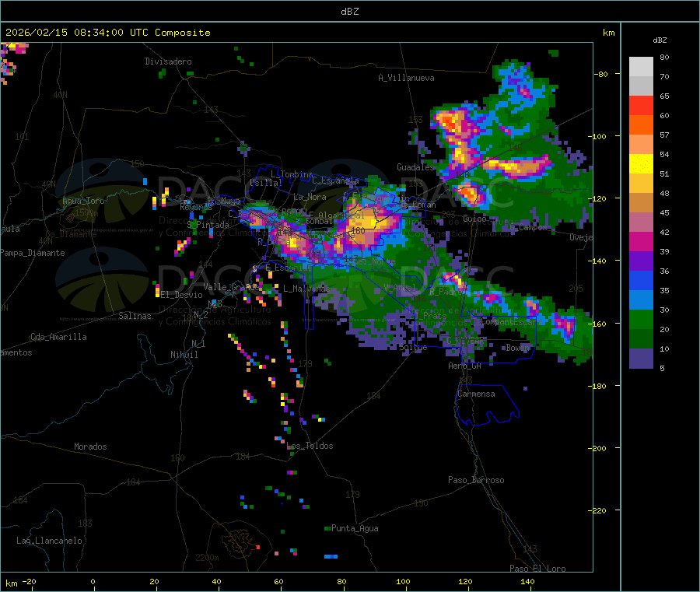Select the yellow 54 dBZ legend swatch
The height and width of the screenshot is (592, 700).
(641, 163)
